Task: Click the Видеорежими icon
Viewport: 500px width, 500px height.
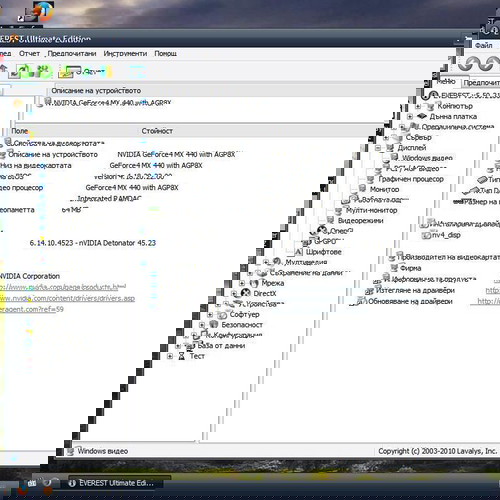Action: pos(330,220)
